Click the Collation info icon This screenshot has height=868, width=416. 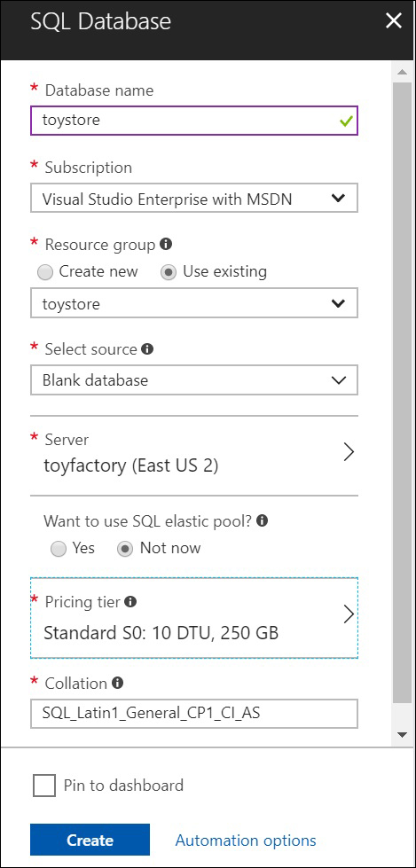pos(117,683)
